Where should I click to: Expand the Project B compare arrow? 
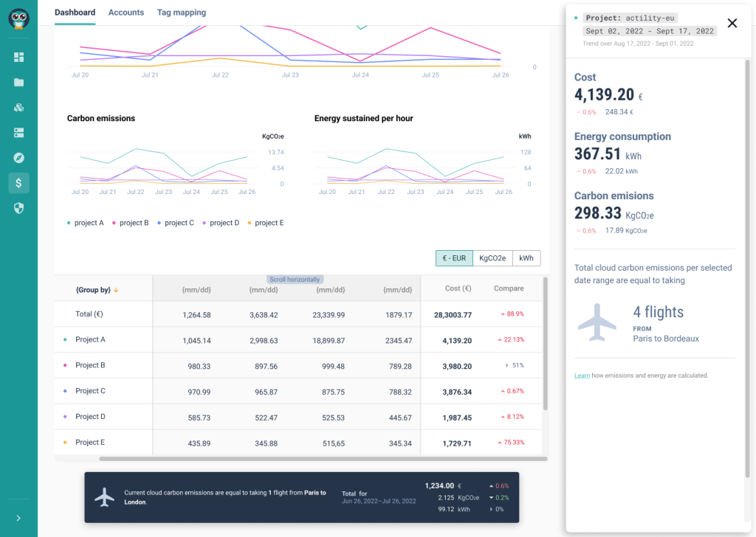click(x=506, y=365)
